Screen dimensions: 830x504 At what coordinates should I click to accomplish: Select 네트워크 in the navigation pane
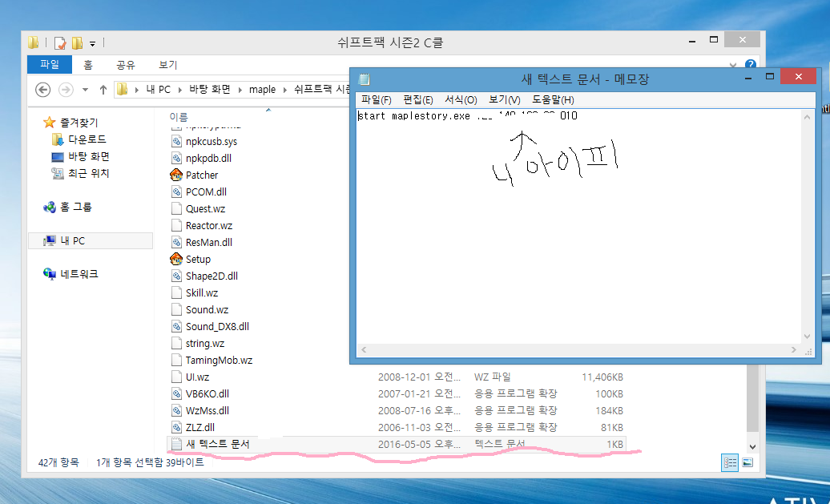(x=79, y=274)
